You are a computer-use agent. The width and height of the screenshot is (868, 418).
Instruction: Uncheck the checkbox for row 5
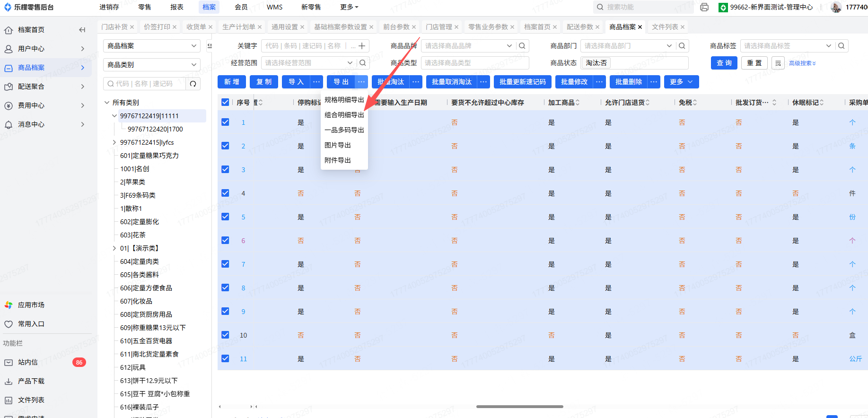coord(225,217)
